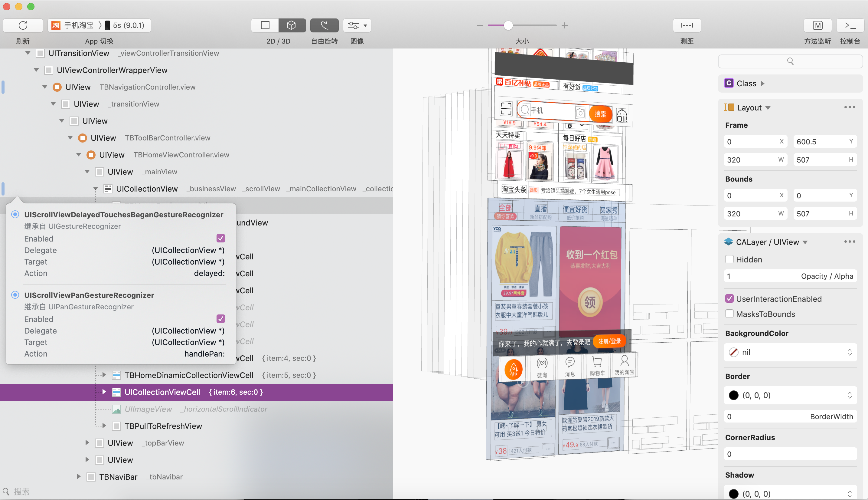Image resolution: width=868 pixels, height=500 pixels.
Task: Open the method monitoring panel
Action: pyautogui.click(x=817, y=25)
